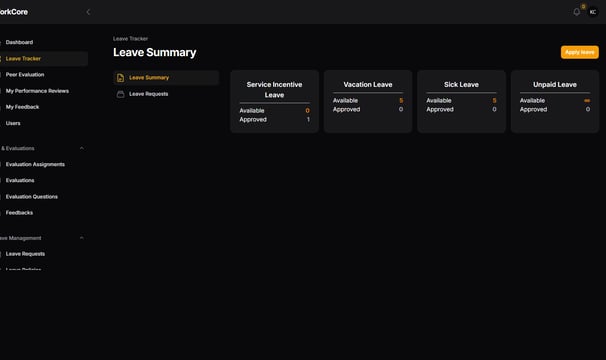Click the Leave Tracker breadcrumb text

click(x=130, y=39)
